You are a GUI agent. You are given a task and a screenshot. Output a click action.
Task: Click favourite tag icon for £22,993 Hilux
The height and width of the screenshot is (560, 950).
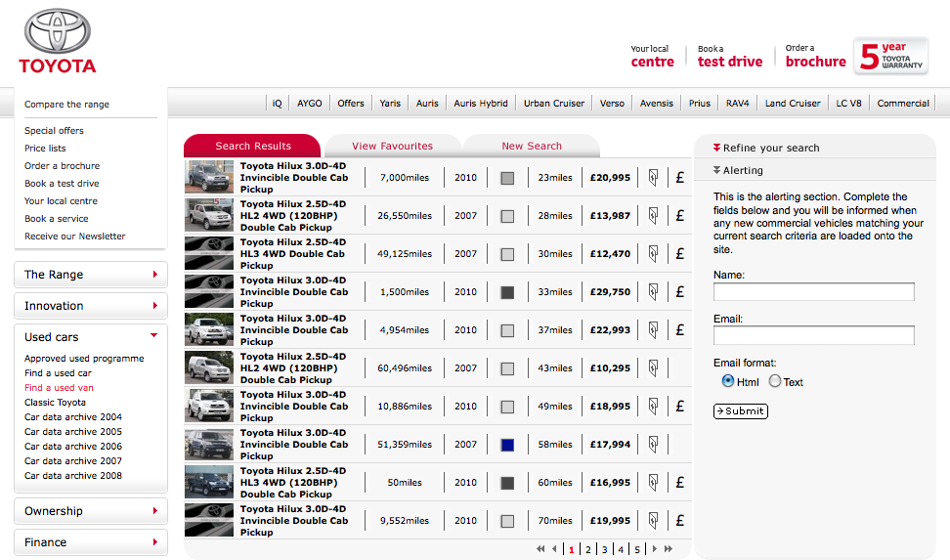click(x=653, y=330)
